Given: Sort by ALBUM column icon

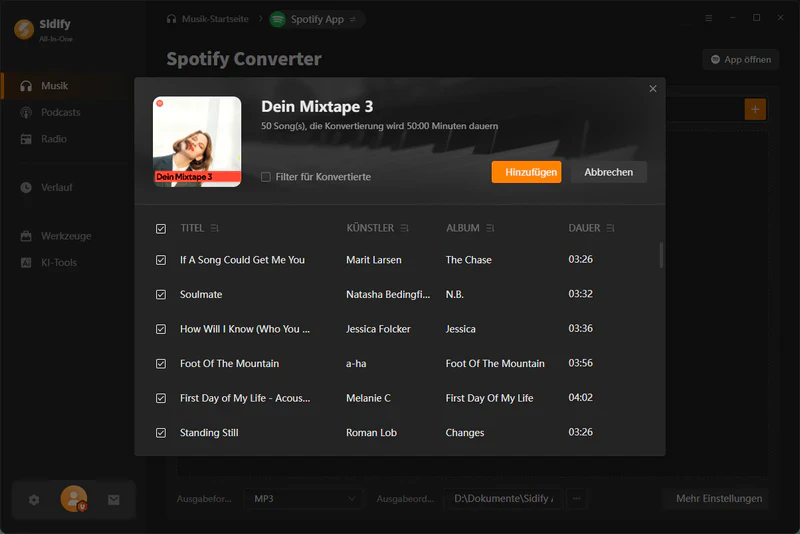Looking at the screenshot, I should tap(490, 228).
